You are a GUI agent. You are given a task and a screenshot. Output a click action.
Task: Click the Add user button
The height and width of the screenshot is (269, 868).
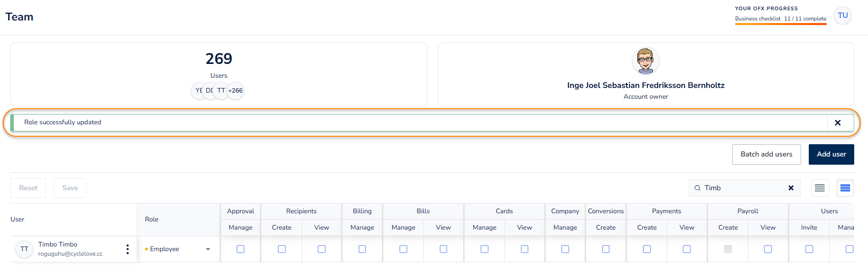(831, 154)
